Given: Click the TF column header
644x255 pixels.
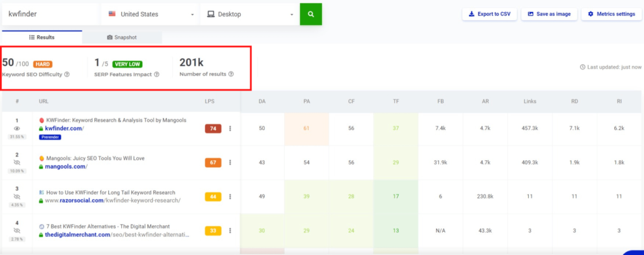Looking at the screenshot, I should [x=396, y=101].
